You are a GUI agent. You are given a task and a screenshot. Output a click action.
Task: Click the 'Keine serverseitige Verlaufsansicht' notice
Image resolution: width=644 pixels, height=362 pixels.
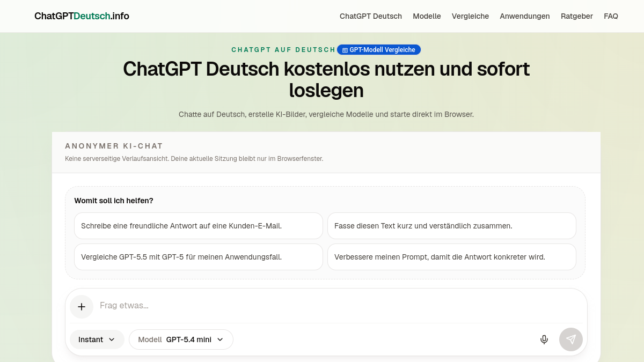pyautogui.click(x=194, y=159)
